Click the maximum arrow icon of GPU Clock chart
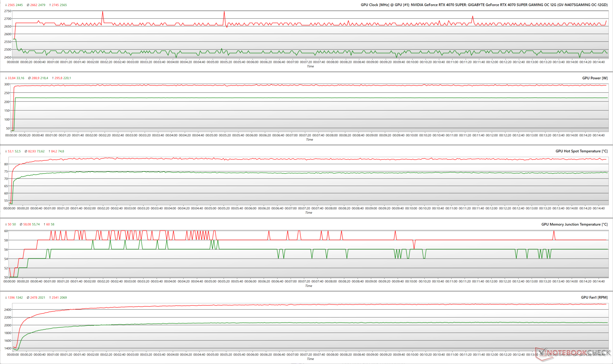Image resolution: width=613 pixels, height=364 pixels. (x=50, y=5)
